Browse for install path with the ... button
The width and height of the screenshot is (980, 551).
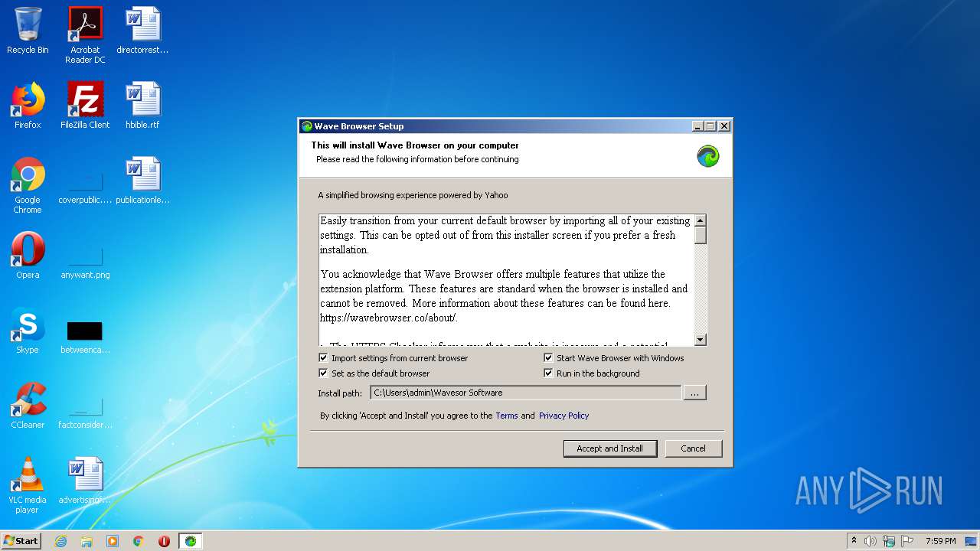click(694, 393)
